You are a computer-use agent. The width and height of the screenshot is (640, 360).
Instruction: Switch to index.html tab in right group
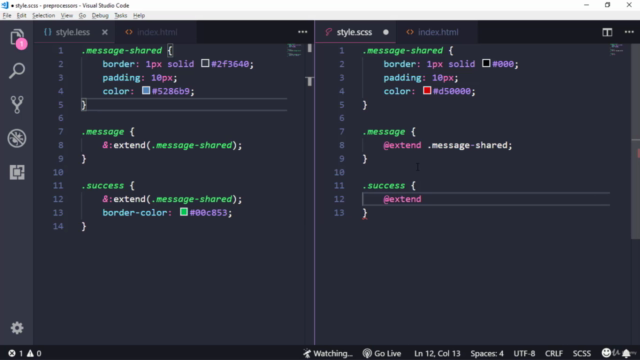(438, 32)
